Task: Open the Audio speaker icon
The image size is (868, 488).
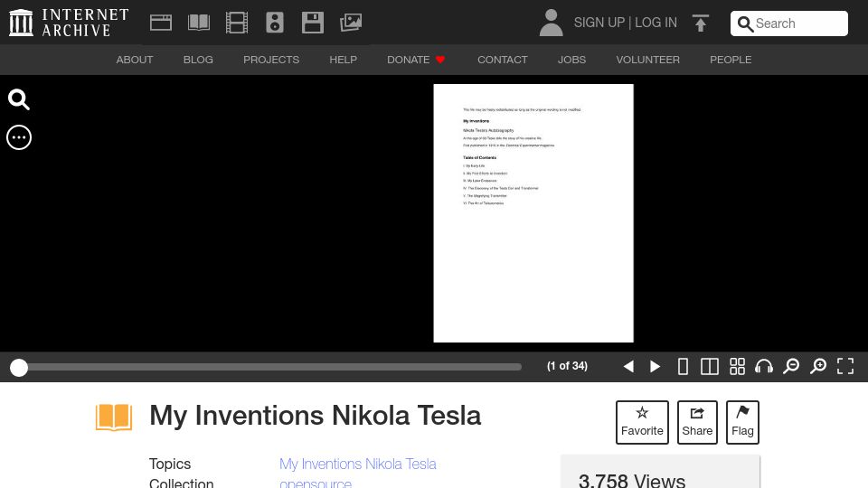Action: (x=275, y=23)
